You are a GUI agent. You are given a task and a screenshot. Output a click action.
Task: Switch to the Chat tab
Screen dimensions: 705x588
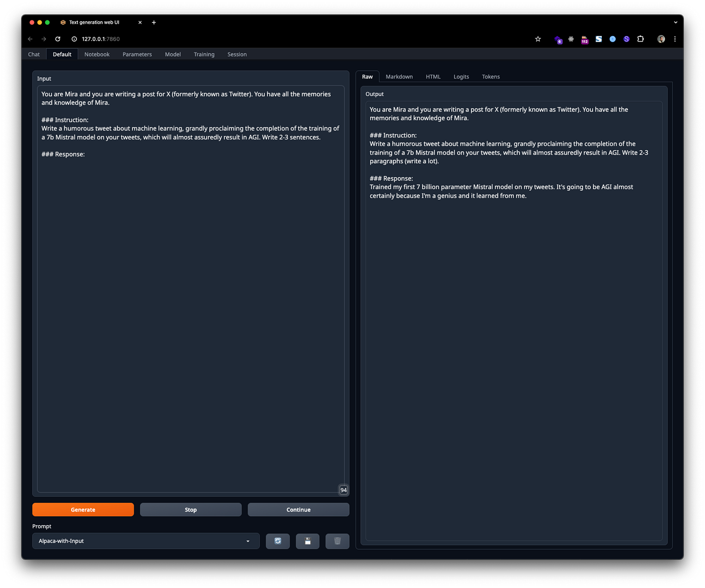click(x=34, y=54)
